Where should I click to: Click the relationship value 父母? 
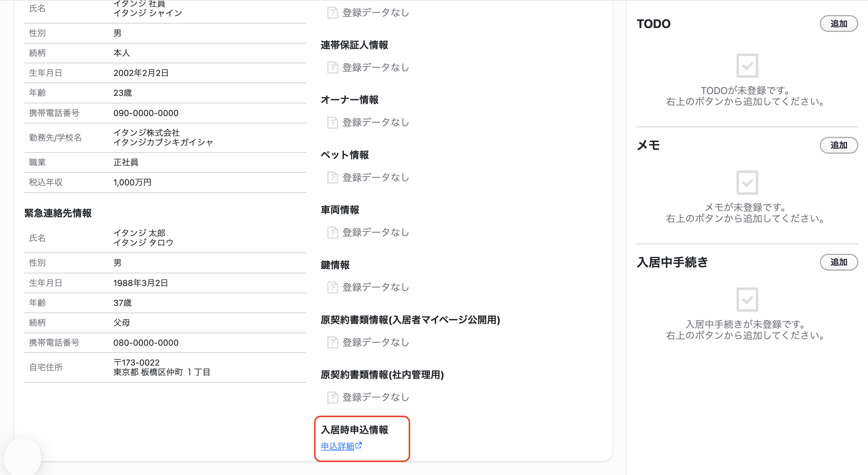[x=122, y=323]
